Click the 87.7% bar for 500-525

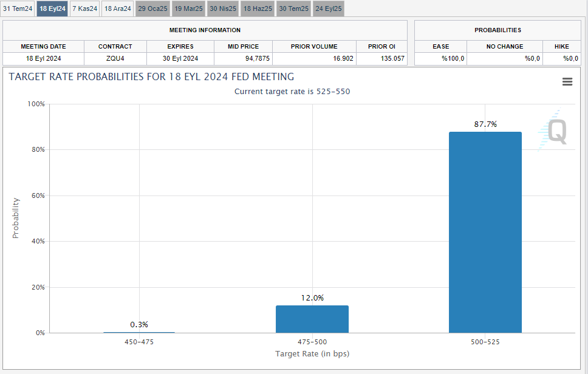485,232
